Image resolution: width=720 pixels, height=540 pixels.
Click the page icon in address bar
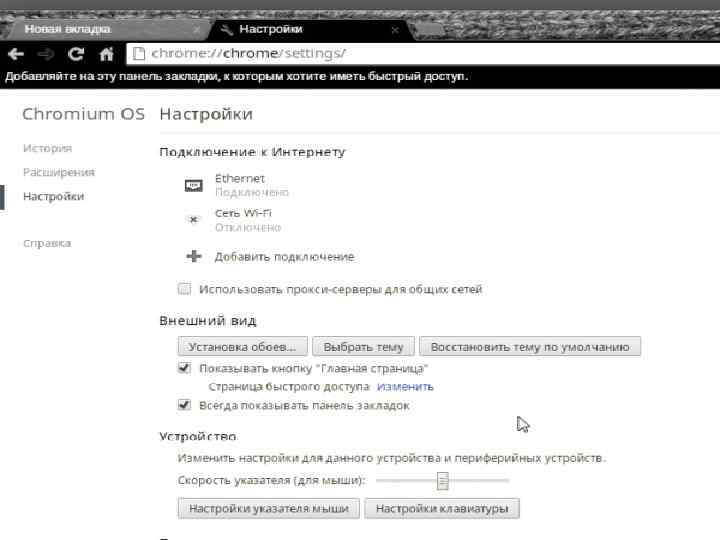[x=138, y=54]
